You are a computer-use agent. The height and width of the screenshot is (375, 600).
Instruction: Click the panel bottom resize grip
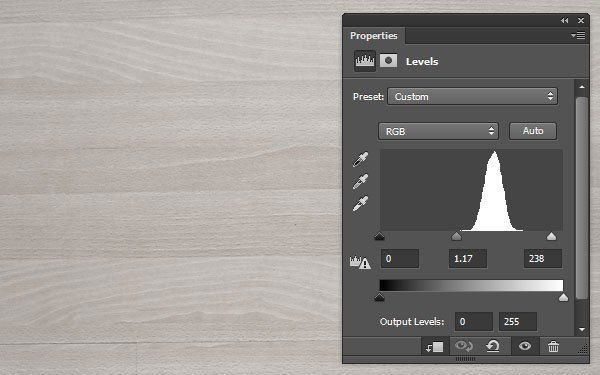point(465,359)
